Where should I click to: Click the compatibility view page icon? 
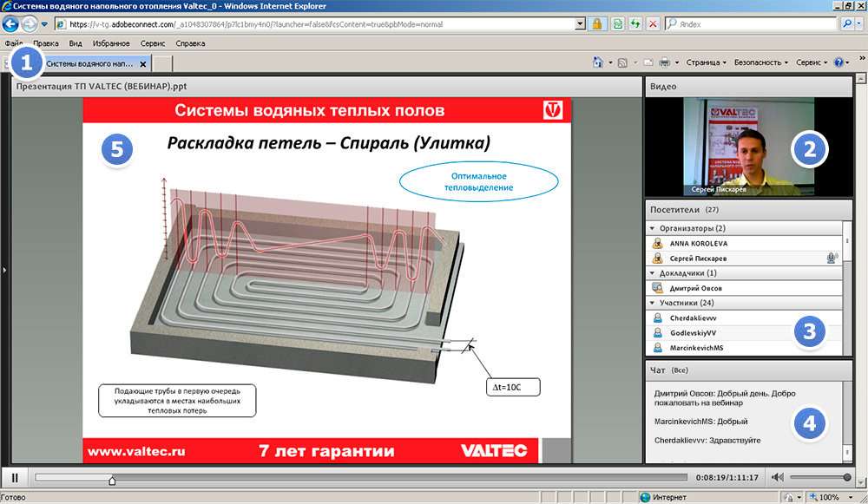[617, 24]
